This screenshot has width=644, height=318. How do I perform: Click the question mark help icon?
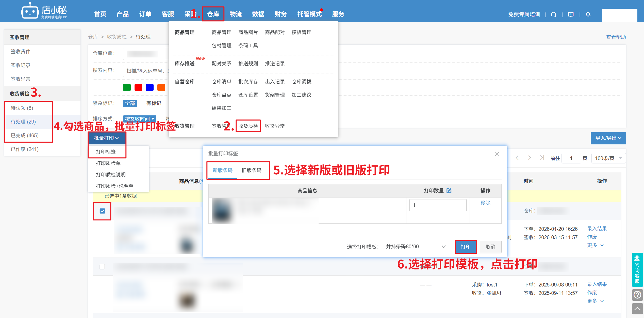pos(637,295)
